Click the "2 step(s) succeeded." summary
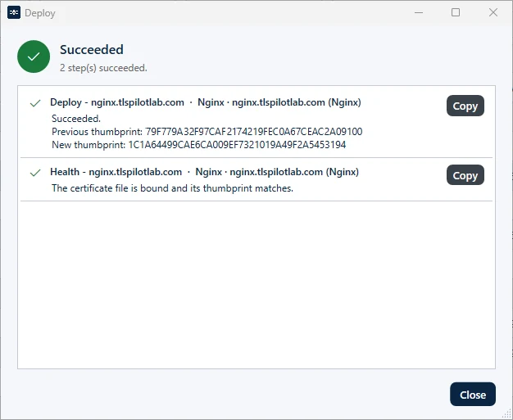 point(103,68)
